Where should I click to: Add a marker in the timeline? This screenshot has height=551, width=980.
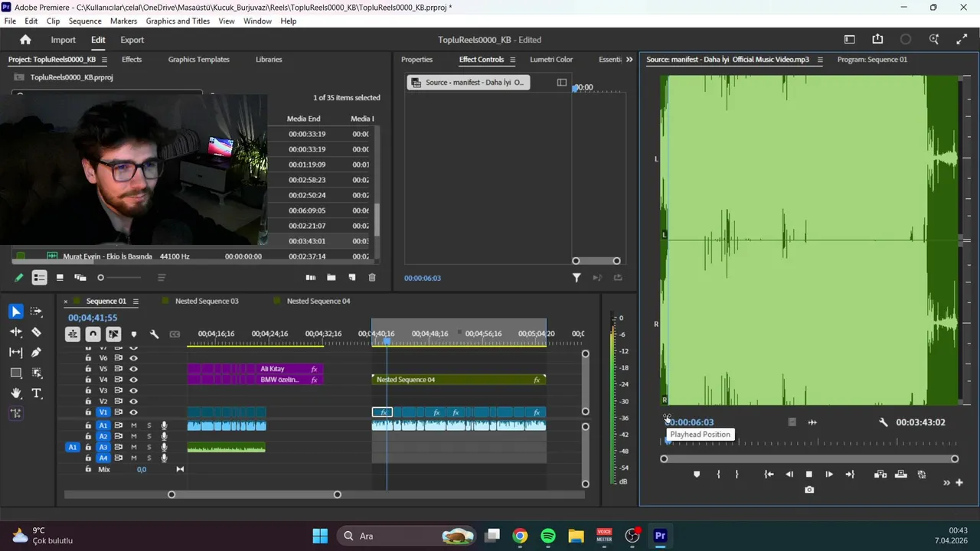(134, 334)
